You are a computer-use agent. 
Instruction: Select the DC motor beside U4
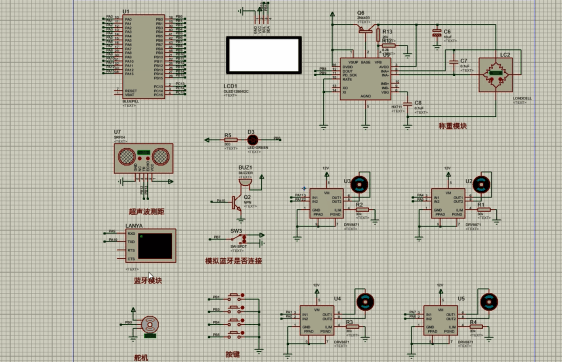[x=365, y=302]
